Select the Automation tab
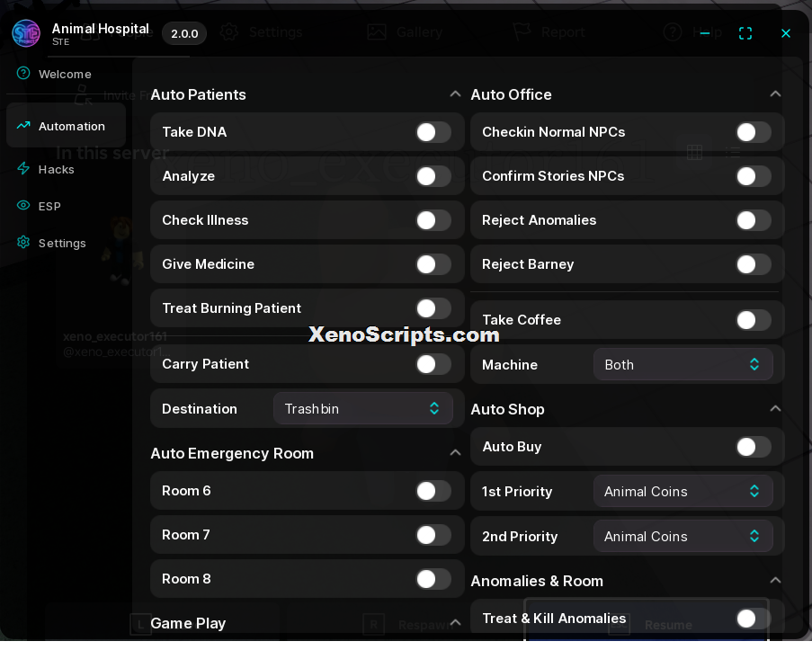Viewport: 812px width, 668px height. coord(66,126)
